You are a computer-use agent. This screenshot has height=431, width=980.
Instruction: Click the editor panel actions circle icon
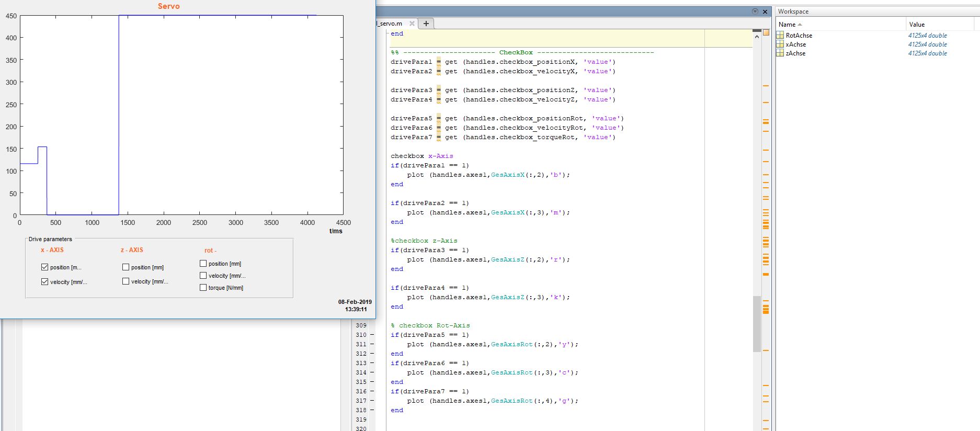[x=755, y=12]
